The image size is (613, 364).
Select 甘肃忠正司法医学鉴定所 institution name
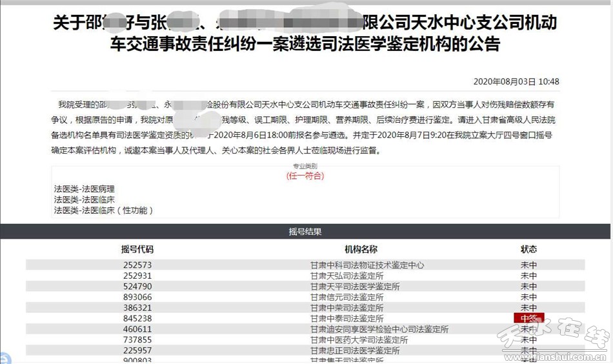355,350
